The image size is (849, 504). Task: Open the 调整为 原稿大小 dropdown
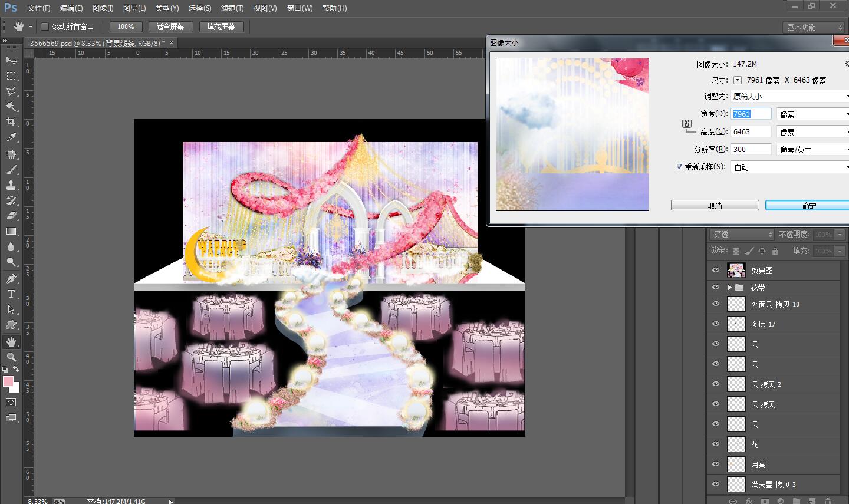790,96
